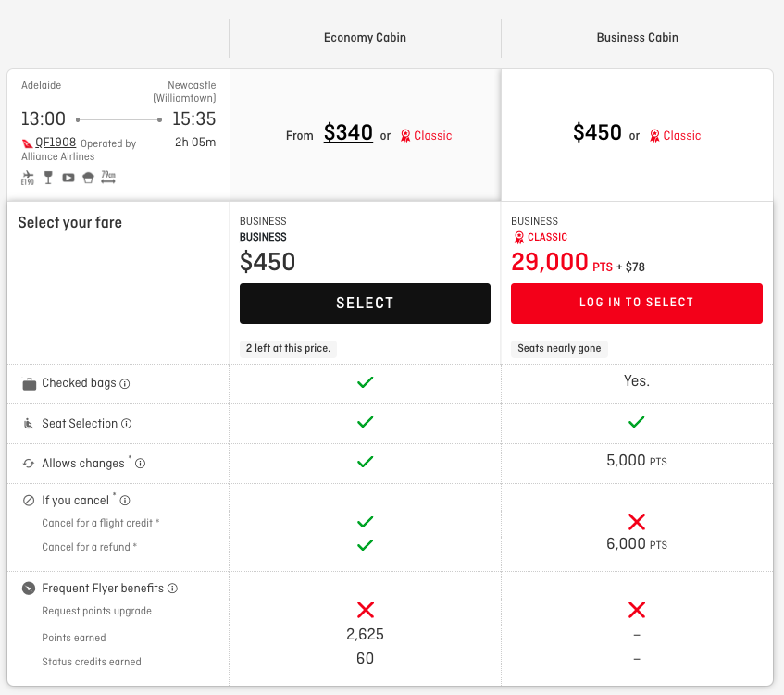Viewport: 784px width, 695px height.
Task: Click the Newcastle (Williamtown) destination label
Action: coord(184,92)
